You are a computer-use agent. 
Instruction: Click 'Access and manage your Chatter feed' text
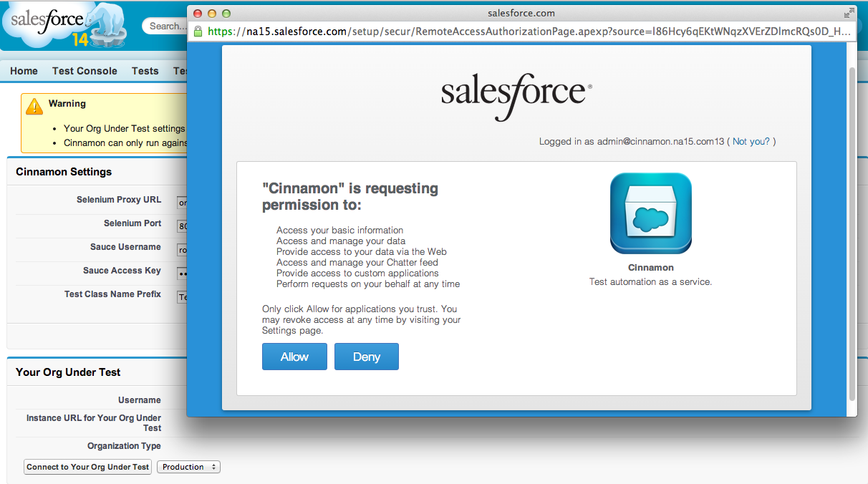coord(357,263)
